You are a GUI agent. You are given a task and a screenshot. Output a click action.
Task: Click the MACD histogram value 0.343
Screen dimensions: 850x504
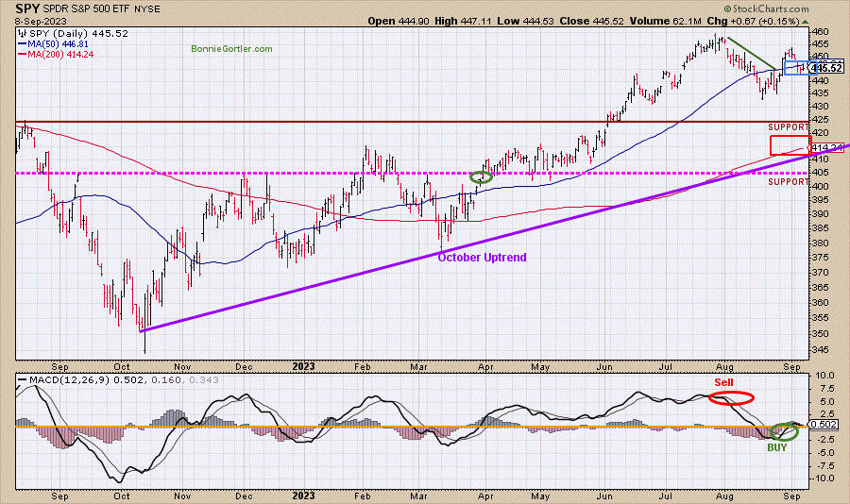pos(203,380)
